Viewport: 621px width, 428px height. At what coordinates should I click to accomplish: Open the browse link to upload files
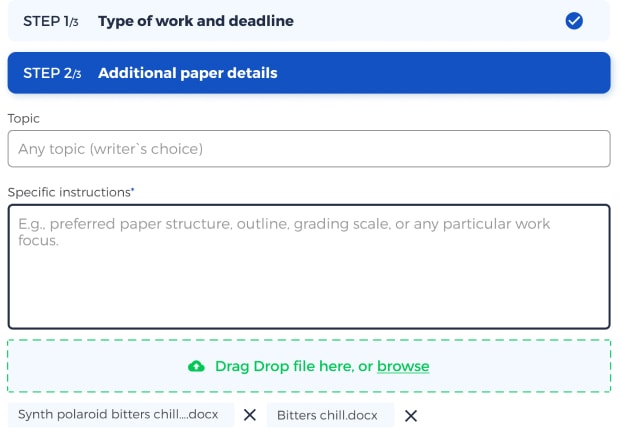pos(403,367)
